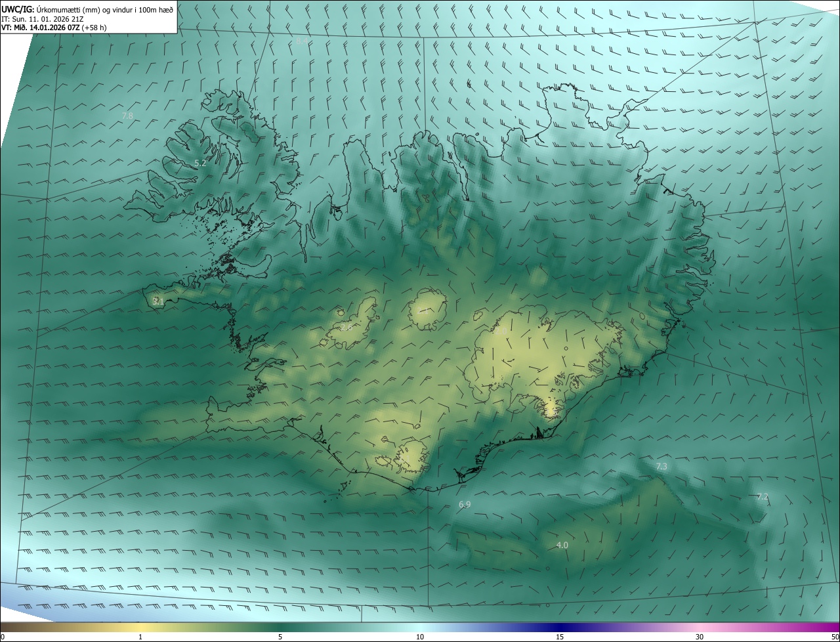Click the map value '8.4' at the top

point(302,41)
